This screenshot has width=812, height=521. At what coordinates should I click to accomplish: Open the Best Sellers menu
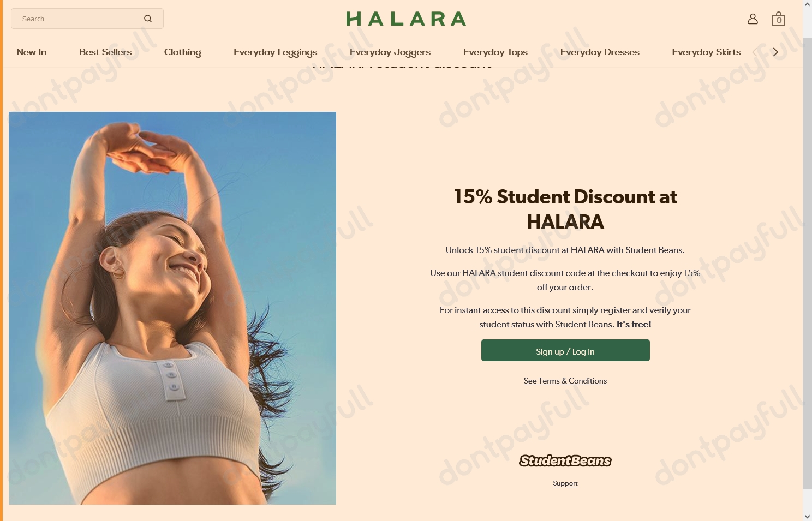[105, 52]
